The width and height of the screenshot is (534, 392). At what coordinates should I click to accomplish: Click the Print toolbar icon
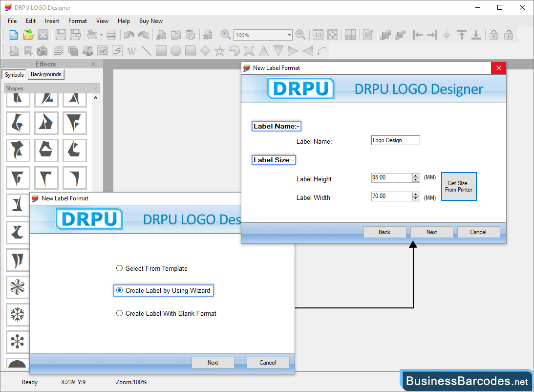[x=111, y=35]
